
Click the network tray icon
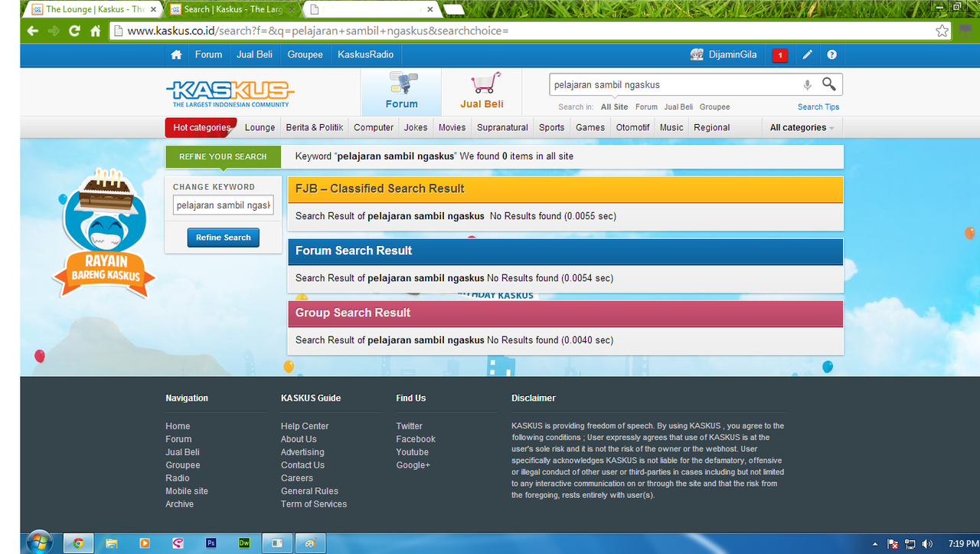[910, 544]
